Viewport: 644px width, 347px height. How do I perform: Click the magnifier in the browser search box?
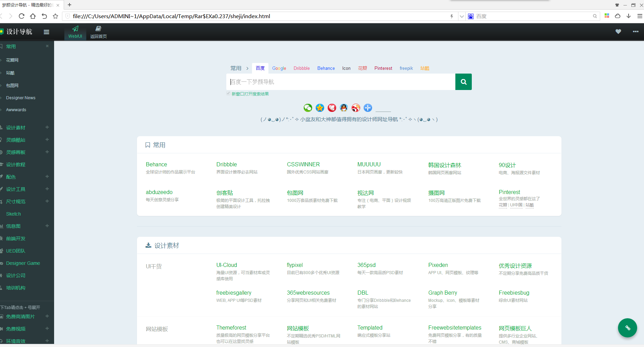pos(595,16)
